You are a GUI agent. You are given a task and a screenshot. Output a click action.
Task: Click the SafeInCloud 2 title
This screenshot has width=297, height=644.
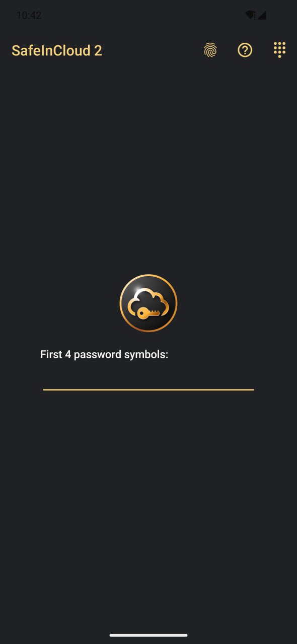pyautogui.click(x=57, y=50)
